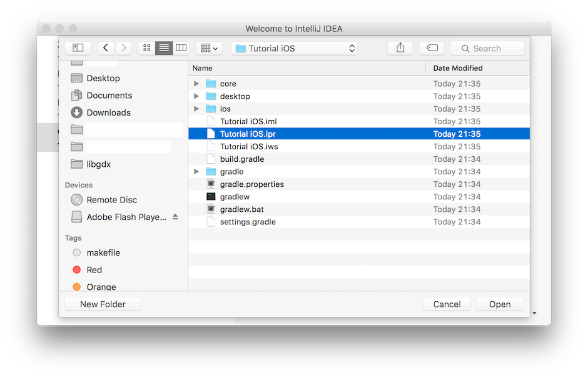Select the desktop folder icon
The height and width of the screenshot is (378, 588).
coord(211,96)
